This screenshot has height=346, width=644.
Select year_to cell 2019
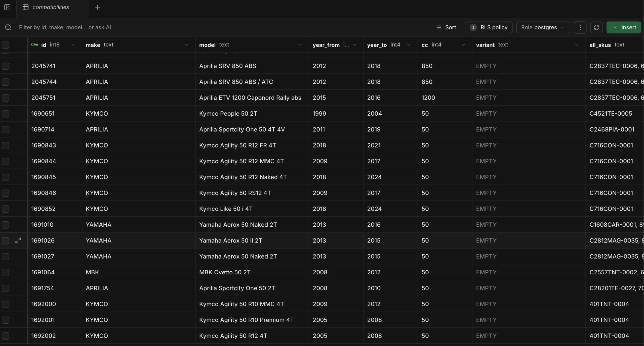(390, 129)
